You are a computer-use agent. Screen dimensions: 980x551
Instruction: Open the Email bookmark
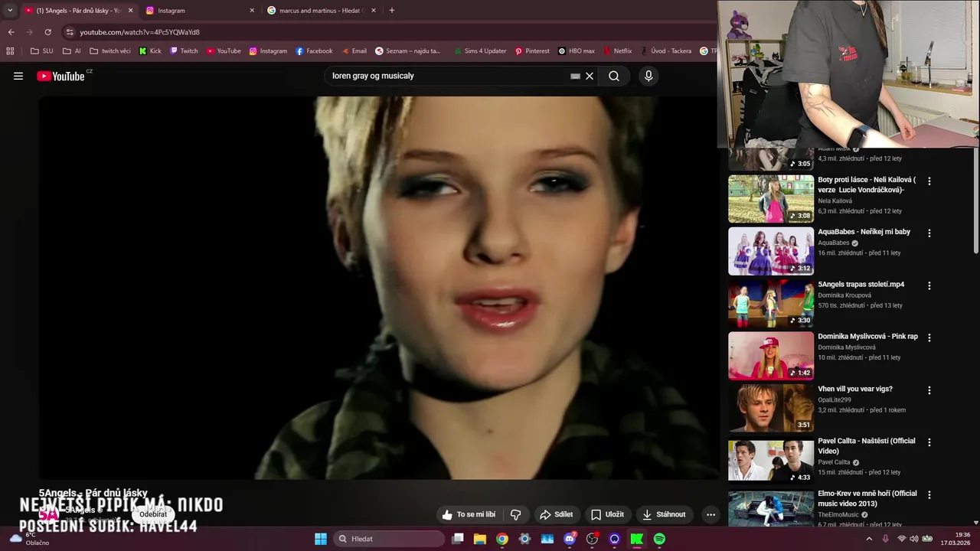point(354,51)
